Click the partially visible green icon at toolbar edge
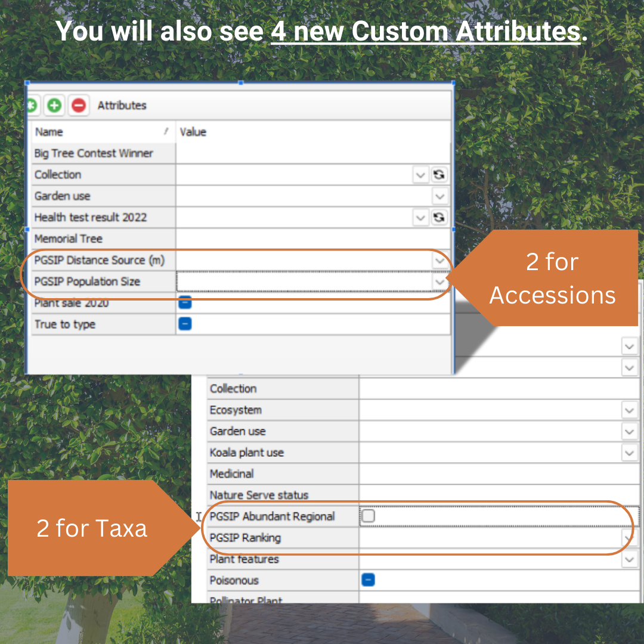This screenshot has width=644, height=644. click(32, 106)
